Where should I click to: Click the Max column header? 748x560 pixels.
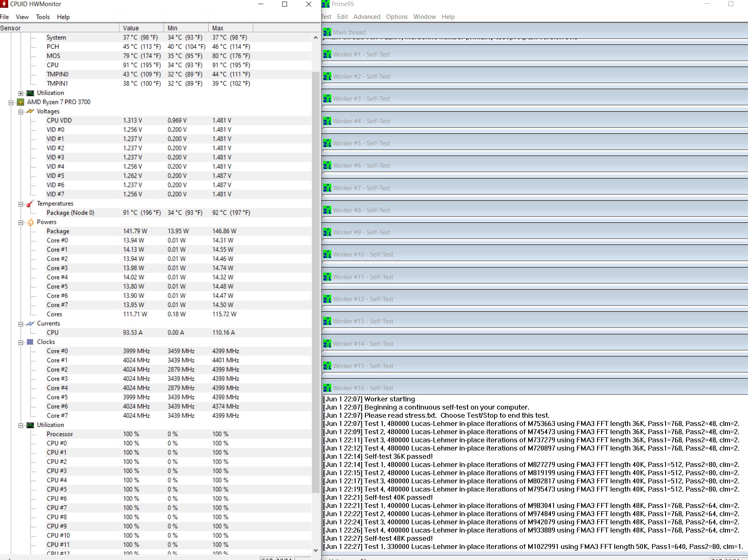(x=231, y=28)
